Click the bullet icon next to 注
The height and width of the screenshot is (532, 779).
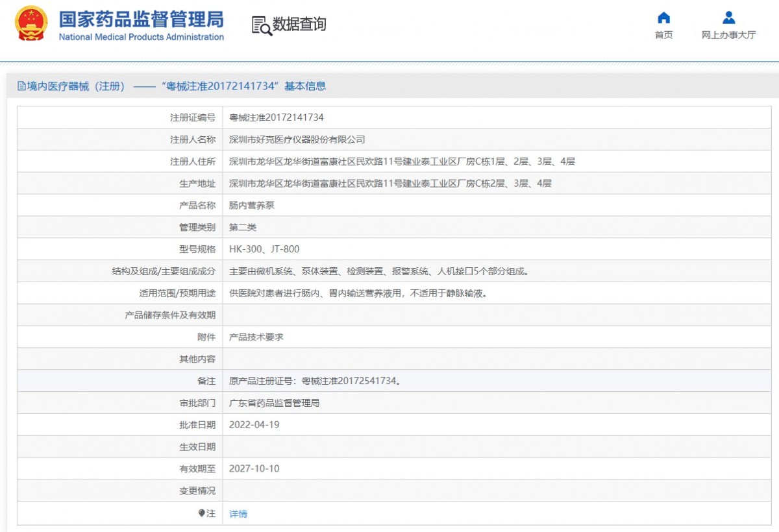(x=201, y=513)
